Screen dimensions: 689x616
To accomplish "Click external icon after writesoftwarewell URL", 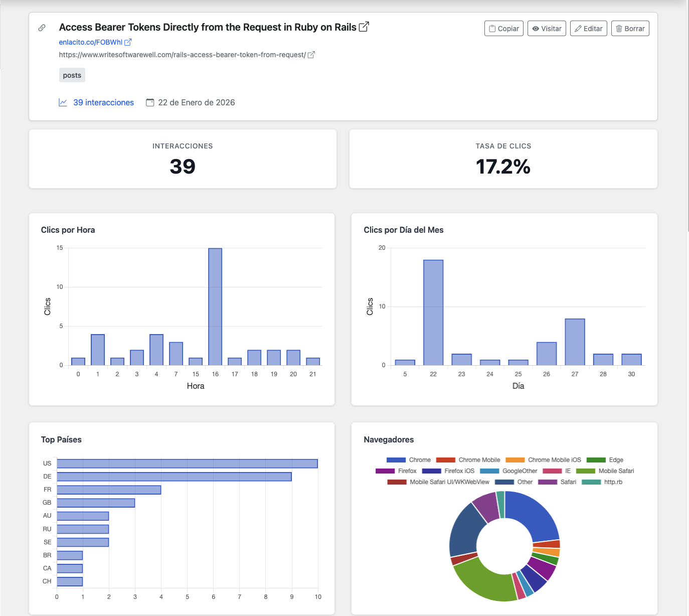I will coord(311,55).
